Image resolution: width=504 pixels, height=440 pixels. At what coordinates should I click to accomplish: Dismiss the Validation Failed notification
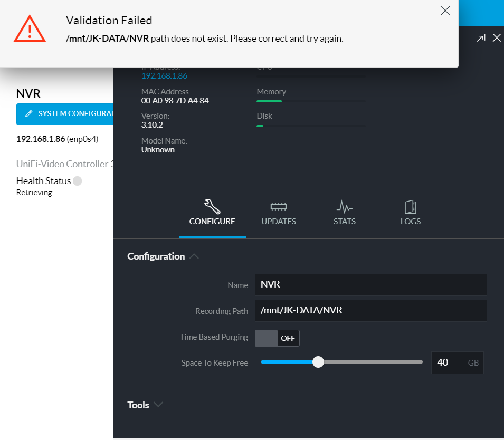445,11
